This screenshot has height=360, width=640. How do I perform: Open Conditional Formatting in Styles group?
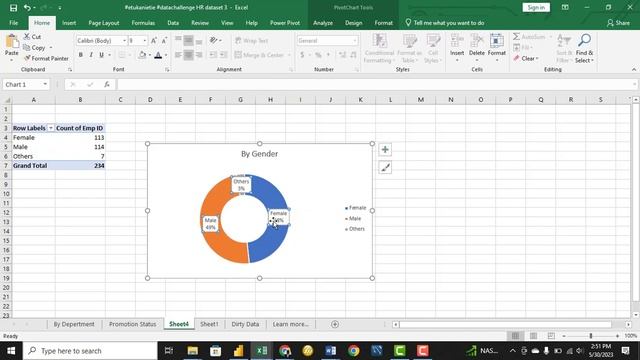pyautogui.click(x=379, y=48)
